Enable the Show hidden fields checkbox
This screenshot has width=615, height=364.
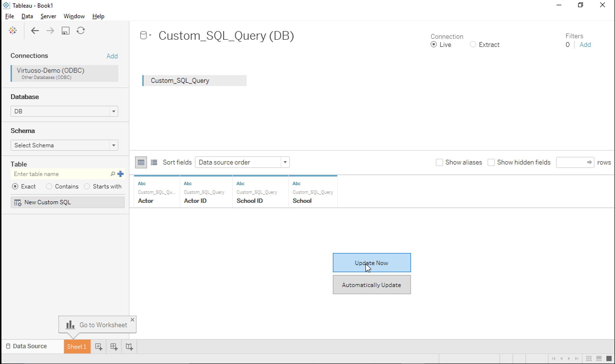[491, 162]
